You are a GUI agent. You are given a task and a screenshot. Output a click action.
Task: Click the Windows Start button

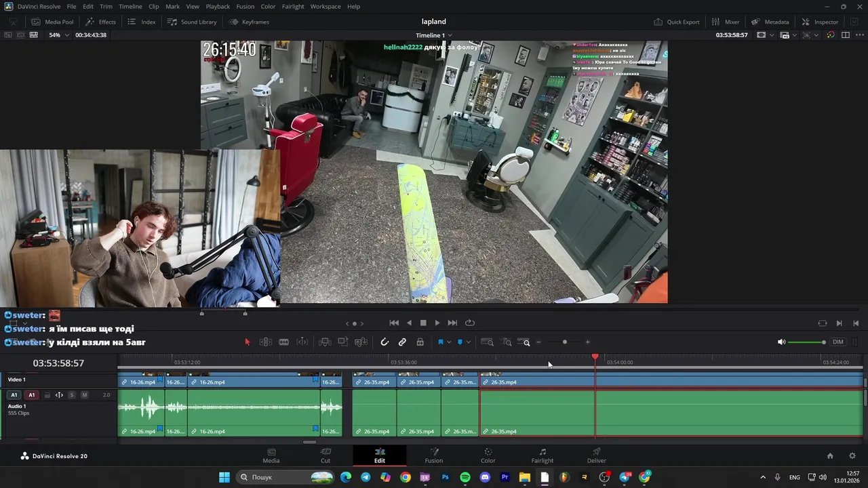pyautogui.click(x=224, y=477)
